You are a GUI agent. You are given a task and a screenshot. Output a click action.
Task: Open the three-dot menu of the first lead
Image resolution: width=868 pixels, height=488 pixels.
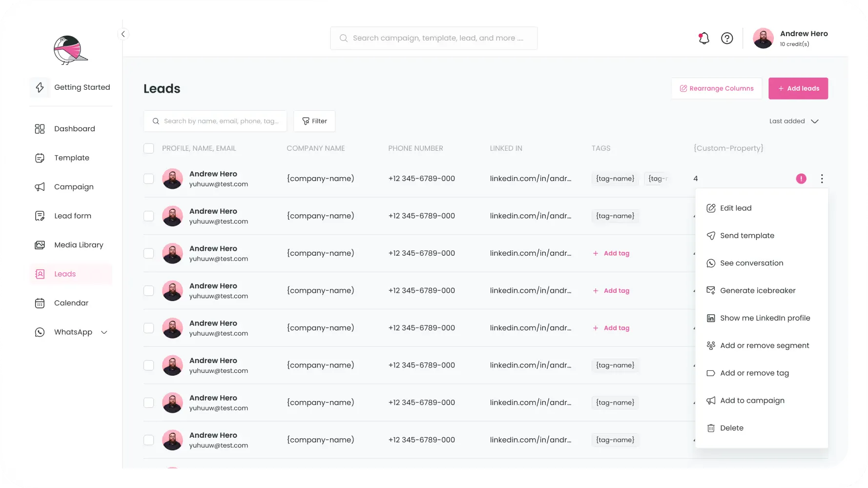[x=822, y=179]
